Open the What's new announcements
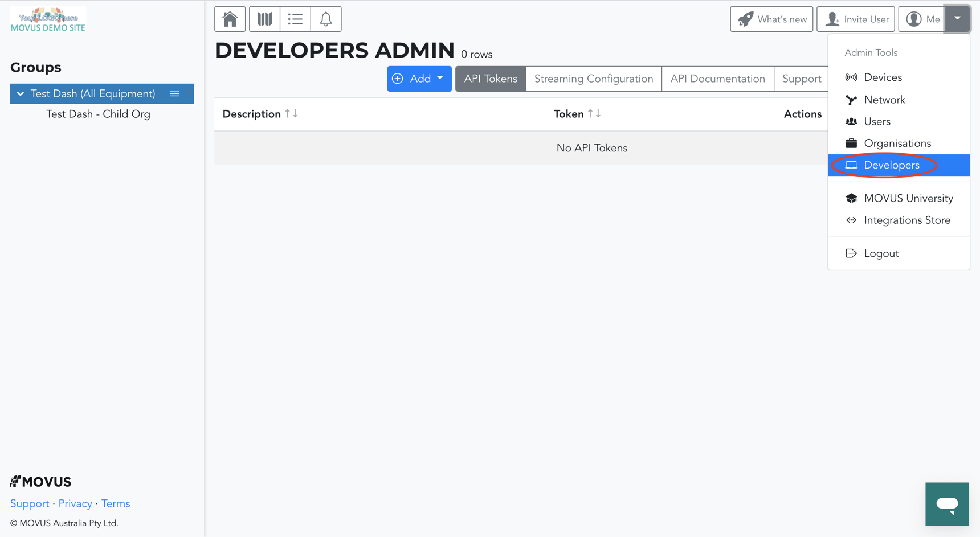The width and height of the screenshot is (980, 537). tap(771, 19)
